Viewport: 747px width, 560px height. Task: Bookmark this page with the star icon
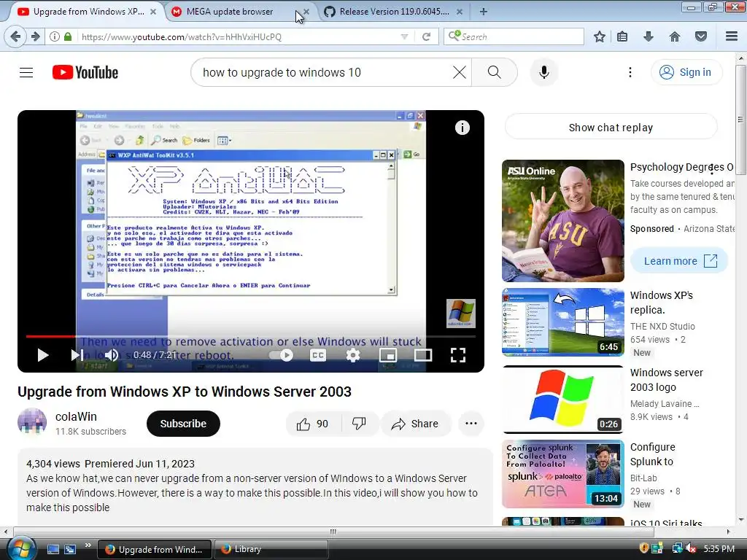(x=600, y=36)
